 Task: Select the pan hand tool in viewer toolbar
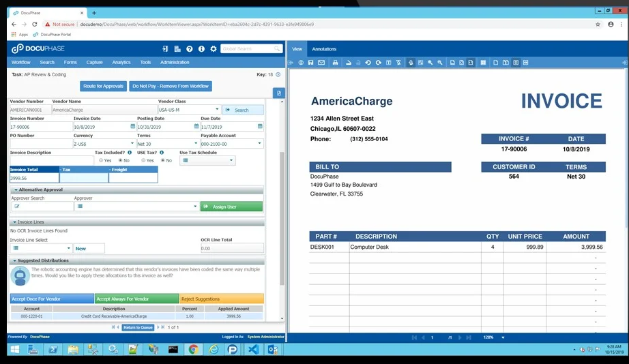(x=411, y=63)
